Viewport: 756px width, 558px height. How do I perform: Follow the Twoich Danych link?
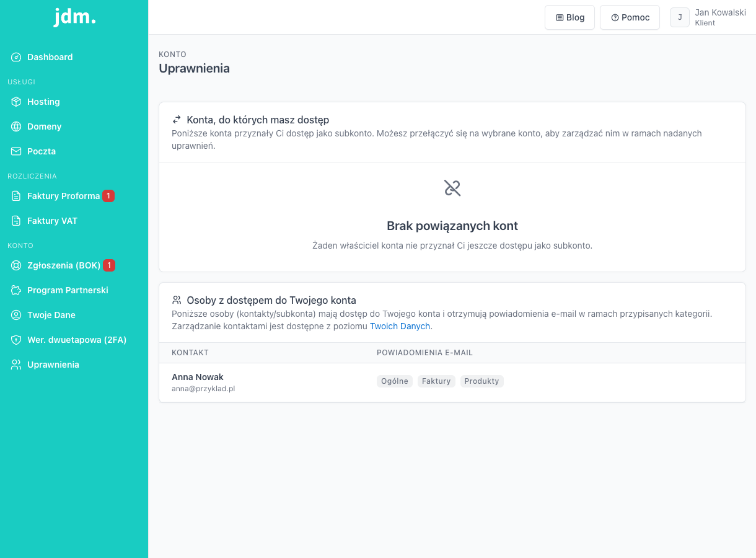401,326
